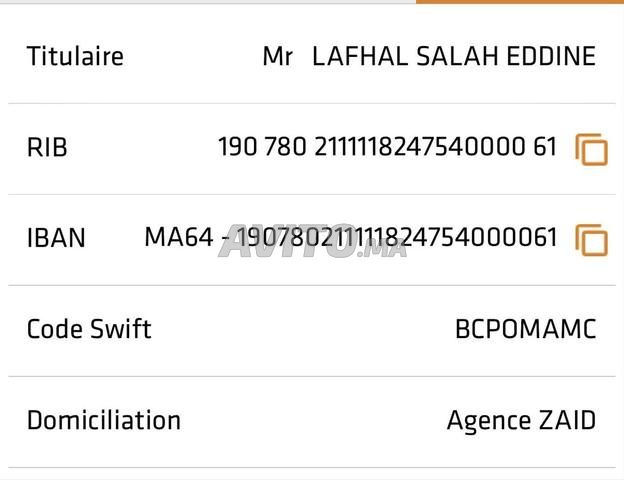
Task: Tap the IBAN label
Action: click(56, 238)
